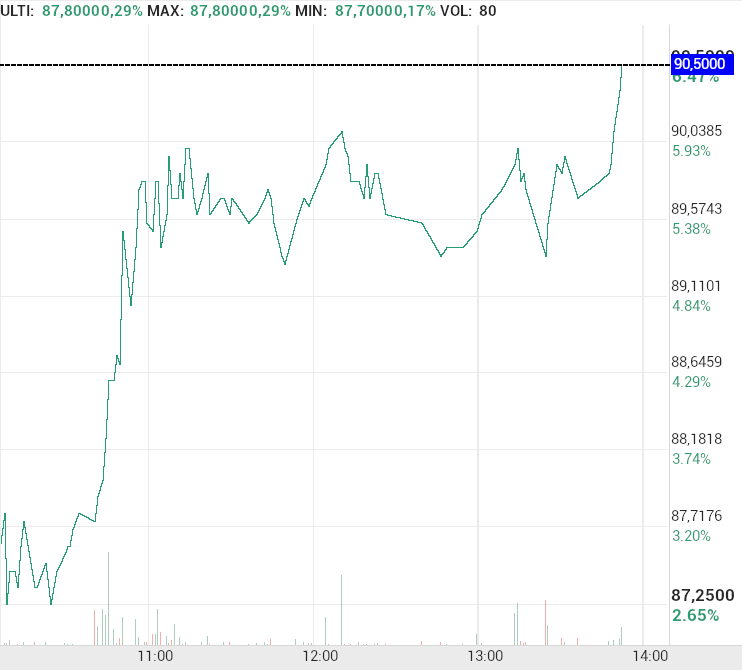Click the 3.74% percentage axis label
Image resolution: width=742 pixels, height=670 pixels.
pos(691,459)
